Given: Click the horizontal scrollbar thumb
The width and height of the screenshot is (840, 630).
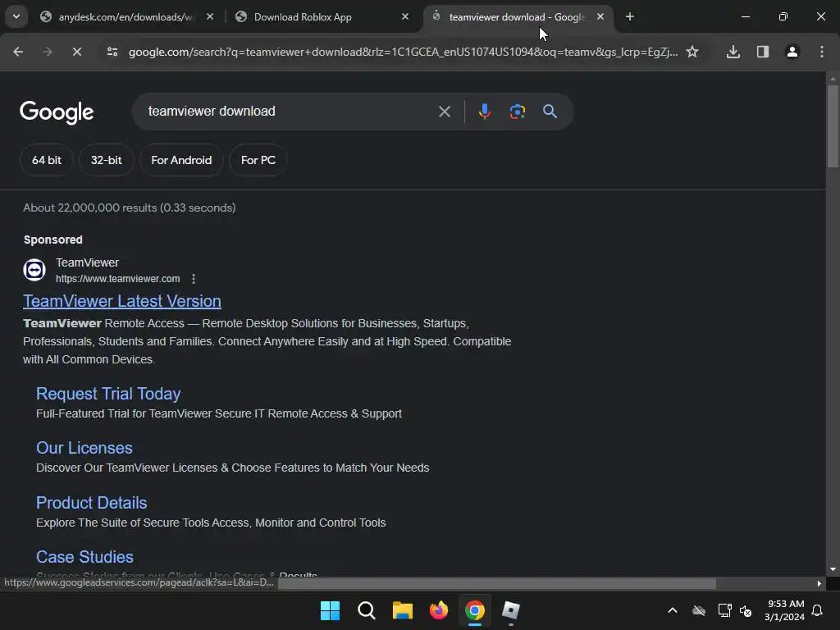Looking at the screenshot, I should 497,583.
